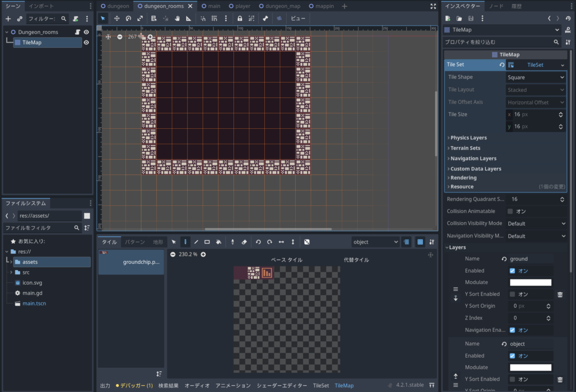Attach a script using the scene dock icon
The height and width of the screenshot is (392, 576).
75,19
